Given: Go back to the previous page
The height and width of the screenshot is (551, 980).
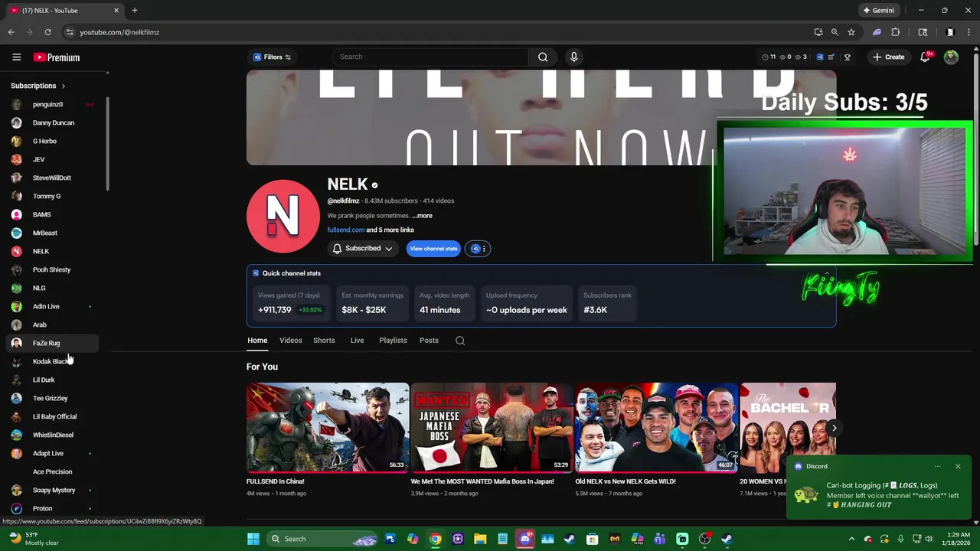Looking at the screenshot, I should pos(11,32).
